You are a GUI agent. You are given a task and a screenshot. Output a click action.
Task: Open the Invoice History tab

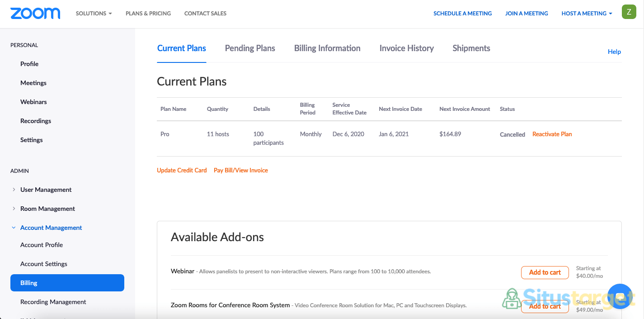coord(407,48)
